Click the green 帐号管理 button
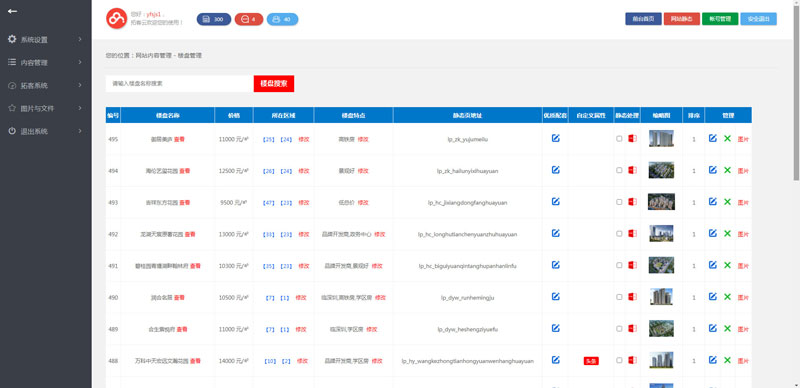The width and height of the screenshot is (800, 388). (720, 19)
